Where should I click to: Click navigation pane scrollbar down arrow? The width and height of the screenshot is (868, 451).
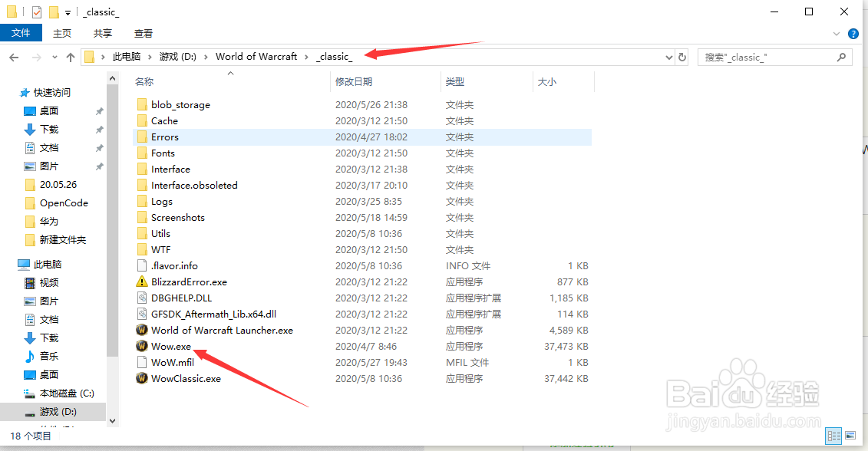tap(112, 420)
